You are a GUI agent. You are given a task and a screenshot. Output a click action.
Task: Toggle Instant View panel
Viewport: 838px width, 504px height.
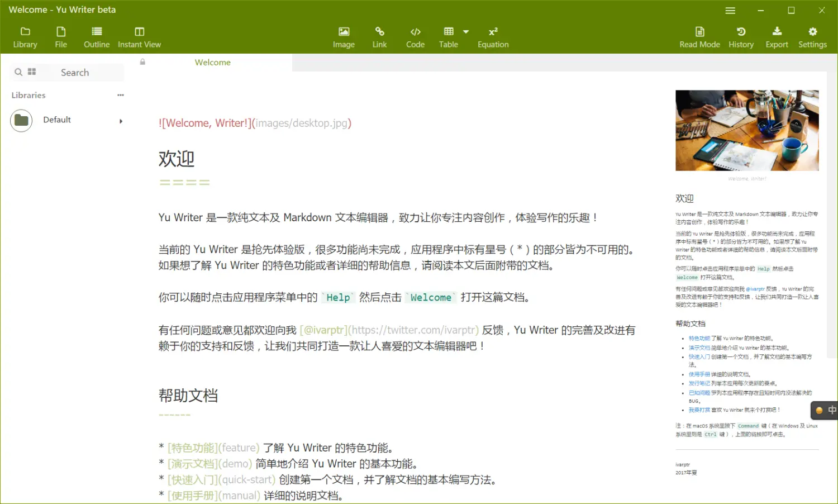pos(139,37)
